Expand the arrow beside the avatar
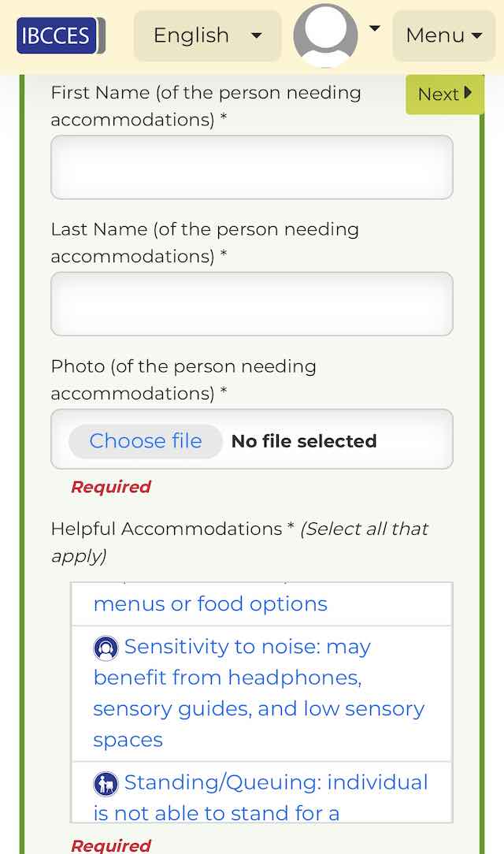 375,28
